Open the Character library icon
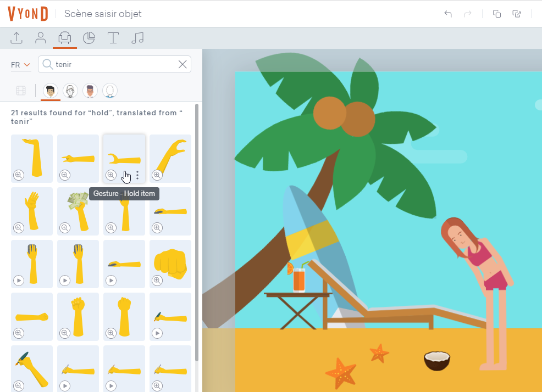The height and width of the screenshot is (392, 542). pyautogui.click(x=40, y=38)
